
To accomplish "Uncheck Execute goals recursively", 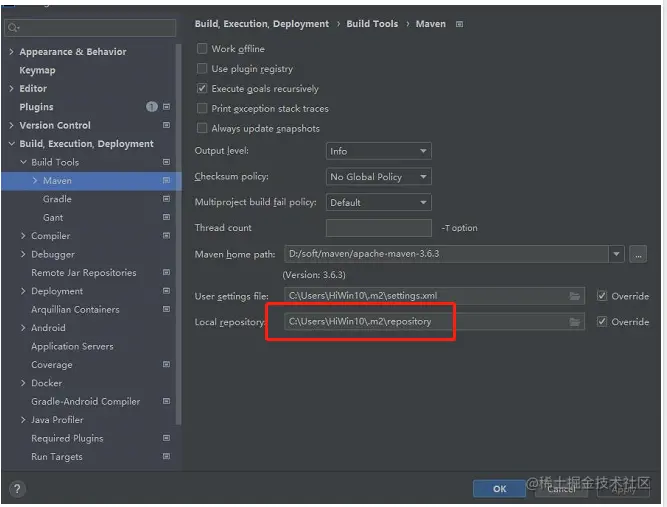I will [x=202, y=88].
